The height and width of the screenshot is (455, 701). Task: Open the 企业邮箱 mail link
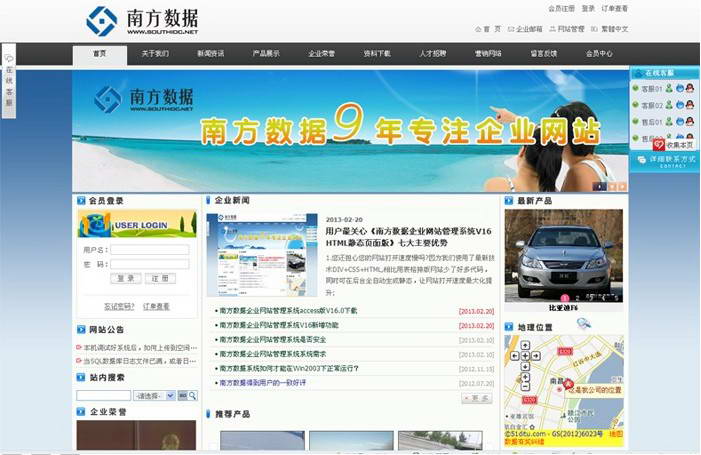[525, 29]
